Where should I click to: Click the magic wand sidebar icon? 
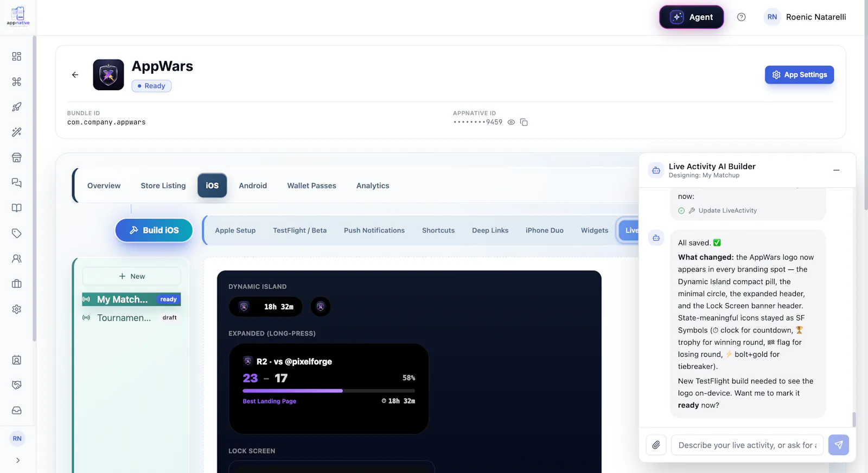(17, 132)
